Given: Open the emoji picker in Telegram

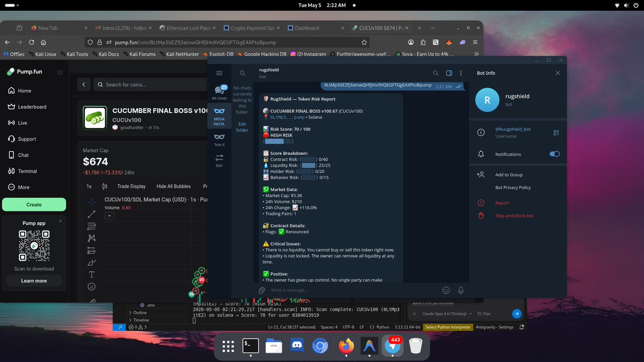Looking at the screenshot, I should 445,290.
